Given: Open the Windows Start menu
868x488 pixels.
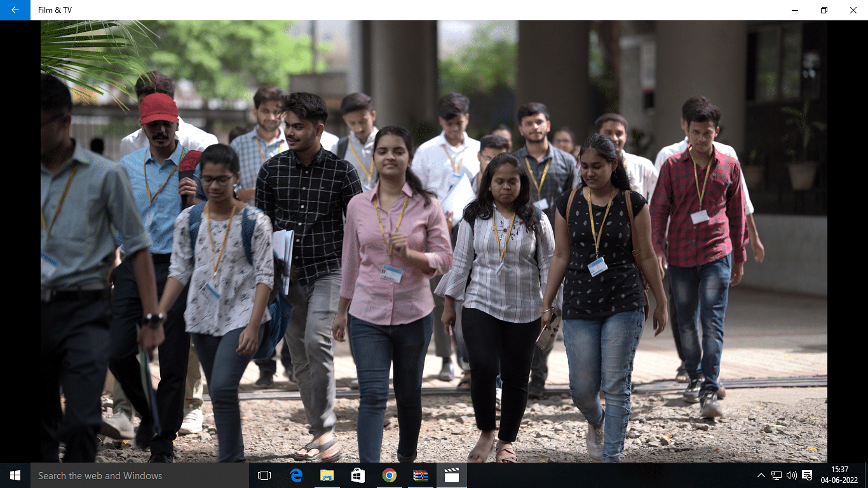Looking at the screenshot, I should pos(15,475).
